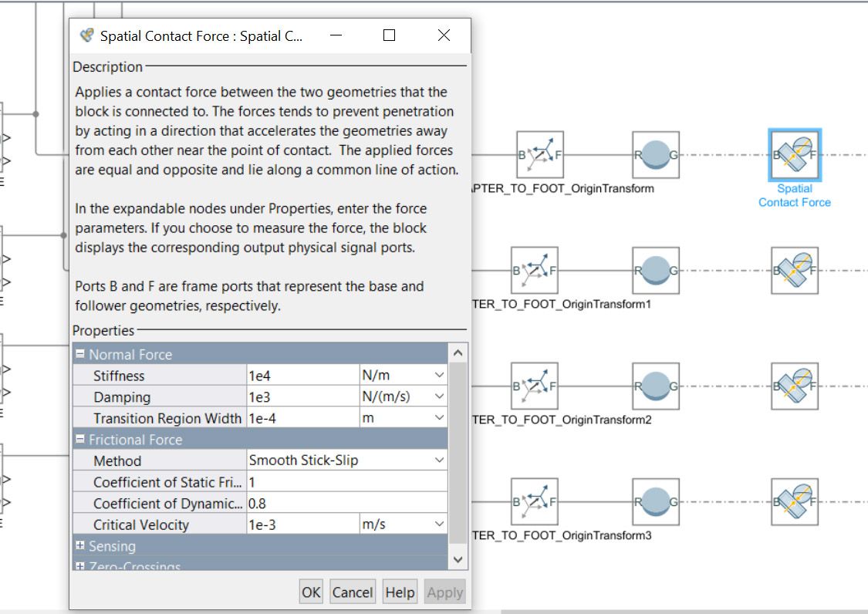Collapse the Normal Force section

80,355
